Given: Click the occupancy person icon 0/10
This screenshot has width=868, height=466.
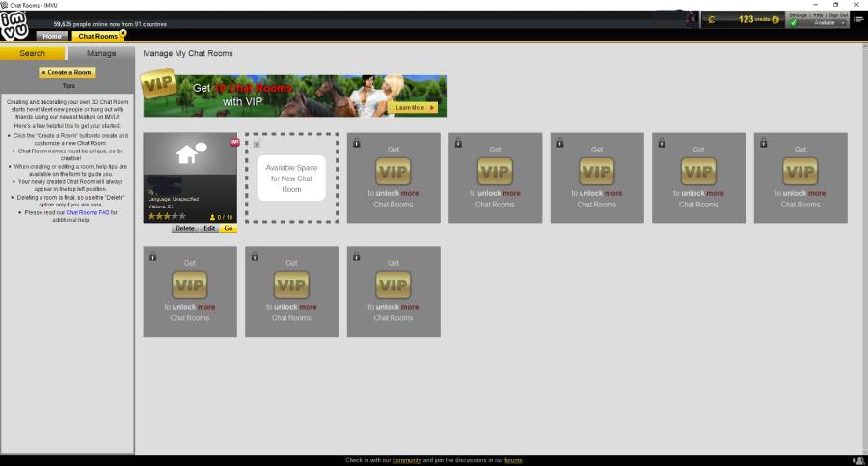Looking at the screenshot, I should point(212,218).
